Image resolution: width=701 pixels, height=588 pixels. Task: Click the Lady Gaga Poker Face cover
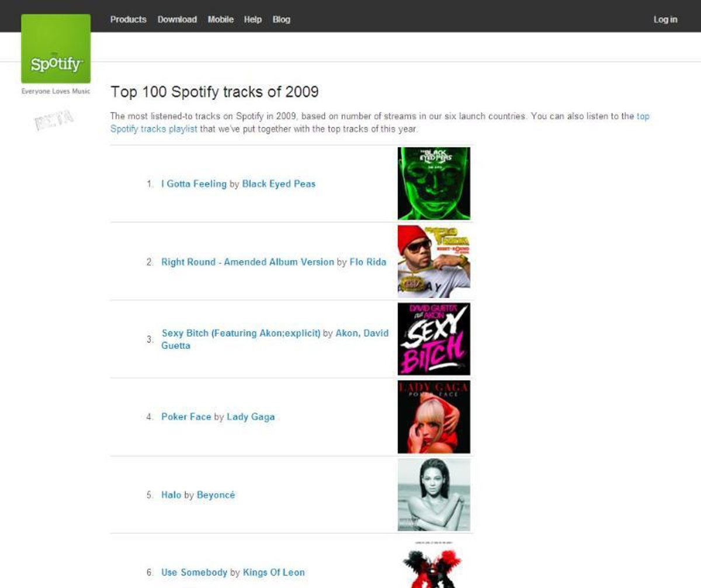point(433,417)
